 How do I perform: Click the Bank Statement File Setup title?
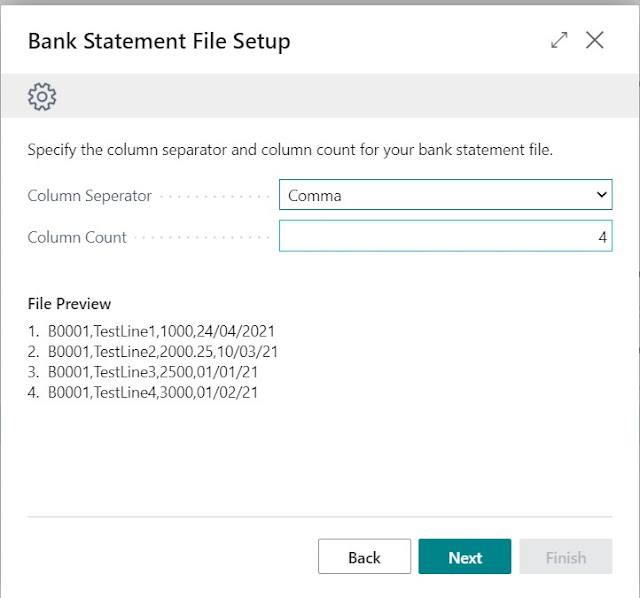159,41
